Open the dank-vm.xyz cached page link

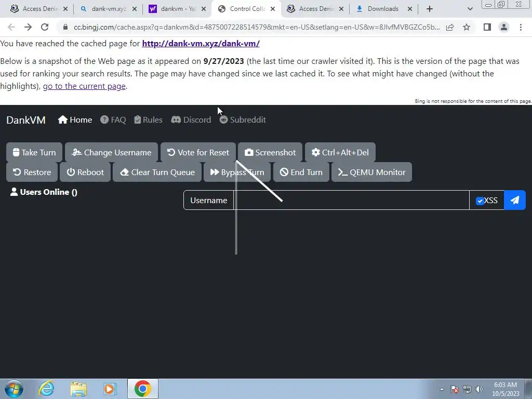[x=201, y=44]
